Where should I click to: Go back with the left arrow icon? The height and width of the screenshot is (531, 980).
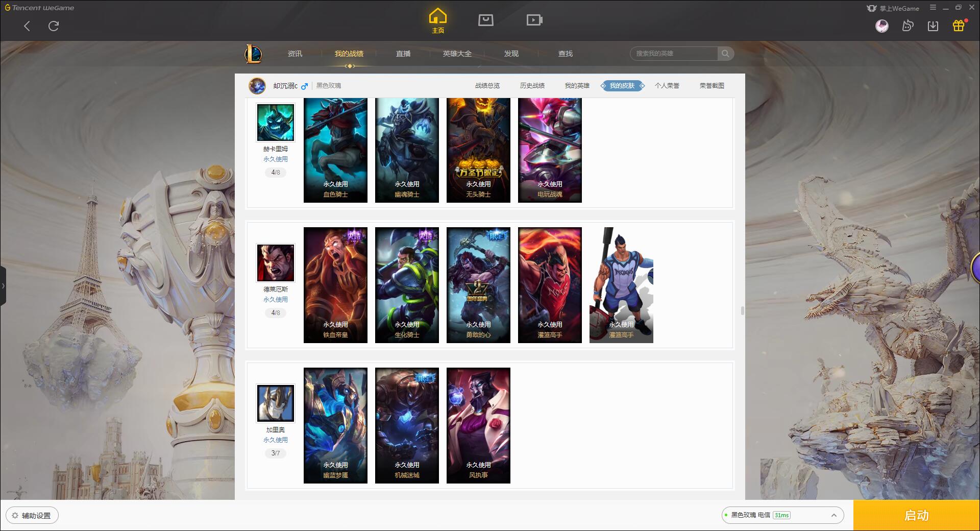point(27,26)
